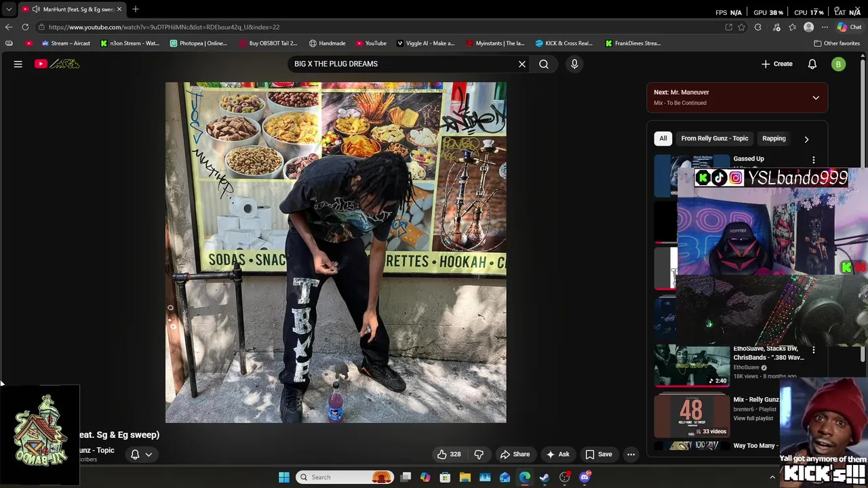Like the video with thumbs up
Viewport: 868px width, 488px height.
tap(449, 454)
